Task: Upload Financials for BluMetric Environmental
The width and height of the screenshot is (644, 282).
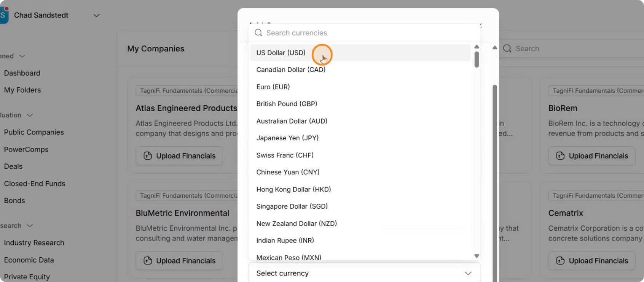Action: point(179,261)
